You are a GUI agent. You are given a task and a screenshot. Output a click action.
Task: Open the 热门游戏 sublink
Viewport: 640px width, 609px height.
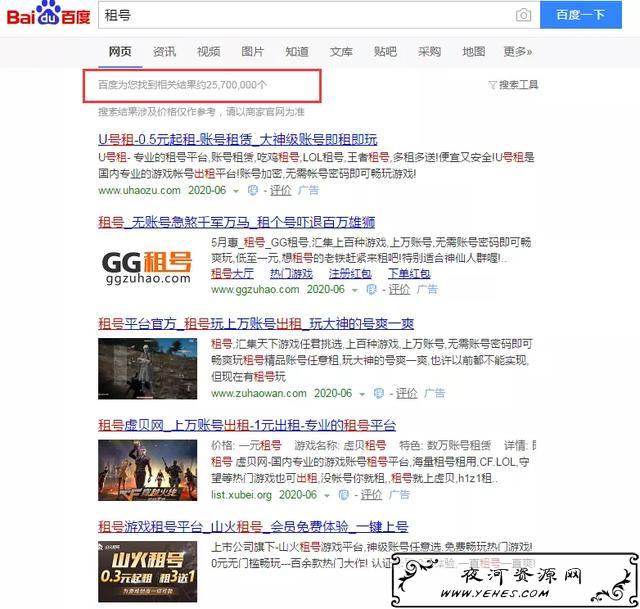pyautogui.click(x=291, y=273)
